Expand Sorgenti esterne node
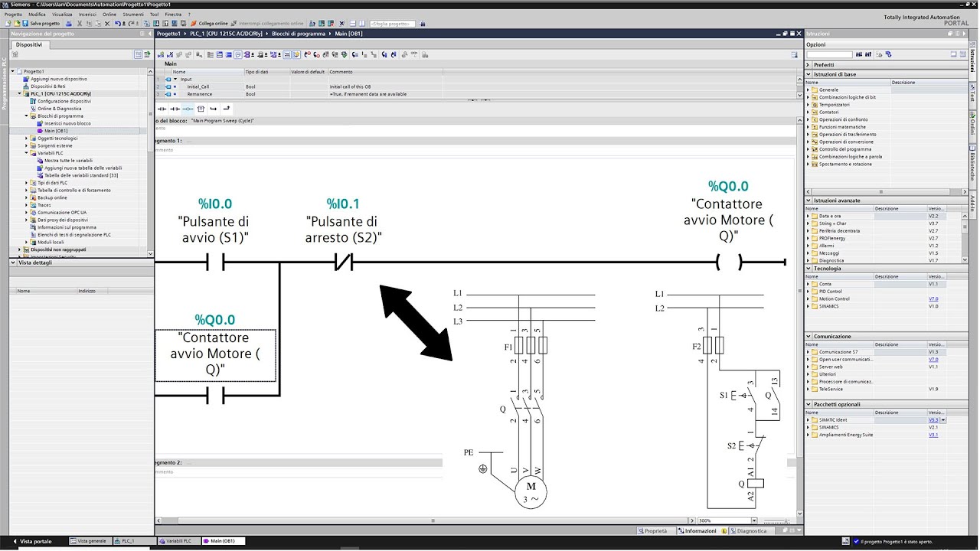Screen dimensions: 980x551 point(26,145)
